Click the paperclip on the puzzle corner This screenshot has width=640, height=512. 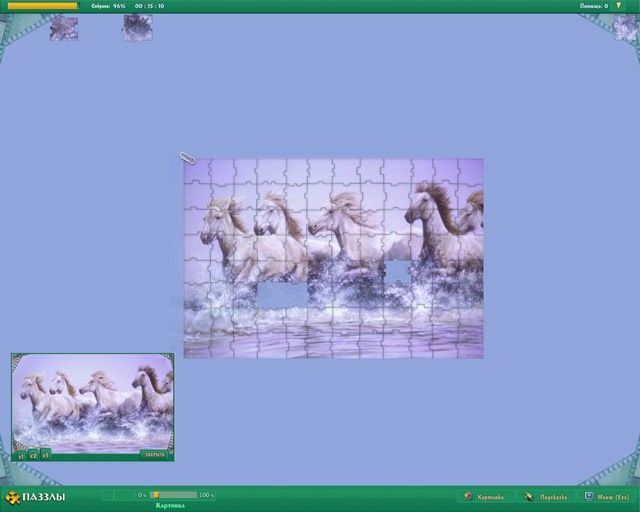click(x=188, y=158)
